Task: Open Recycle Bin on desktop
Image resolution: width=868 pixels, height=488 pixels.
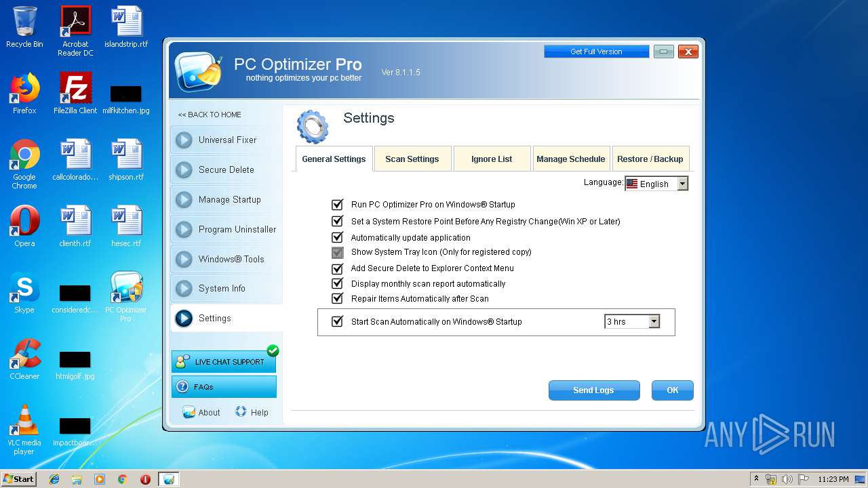Action: 24,27
